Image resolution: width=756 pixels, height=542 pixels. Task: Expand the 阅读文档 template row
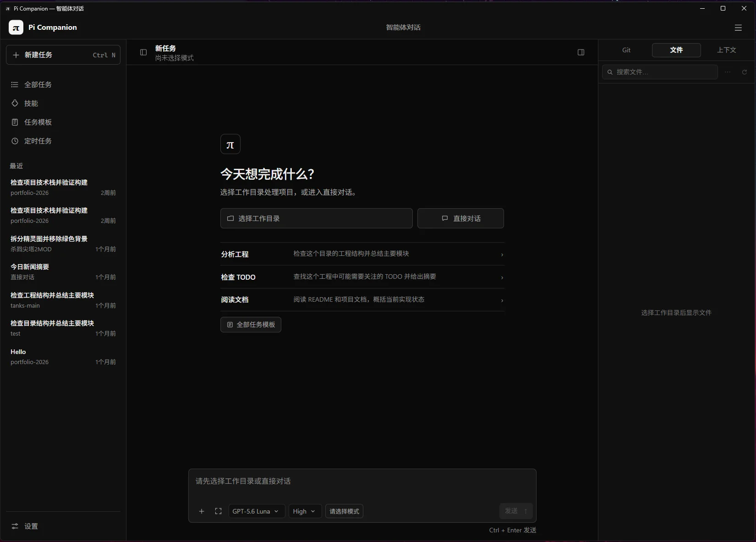coord(362,300)
